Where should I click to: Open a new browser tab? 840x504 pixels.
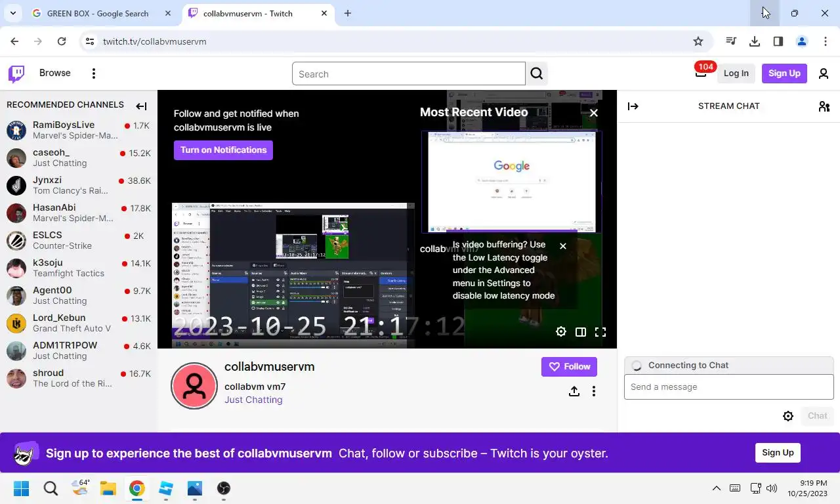[348, 13]
